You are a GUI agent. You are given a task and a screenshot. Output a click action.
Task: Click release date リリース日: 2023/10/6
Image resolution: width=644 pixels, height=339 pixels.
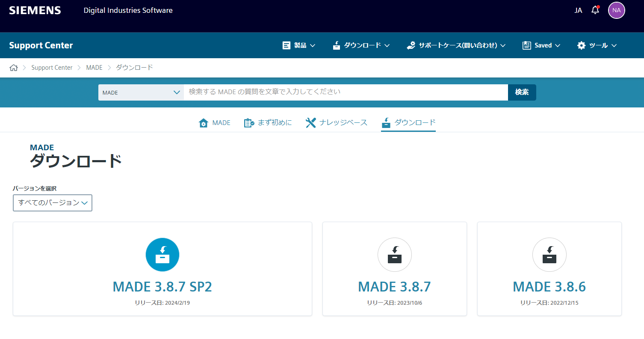pos(394,303)
